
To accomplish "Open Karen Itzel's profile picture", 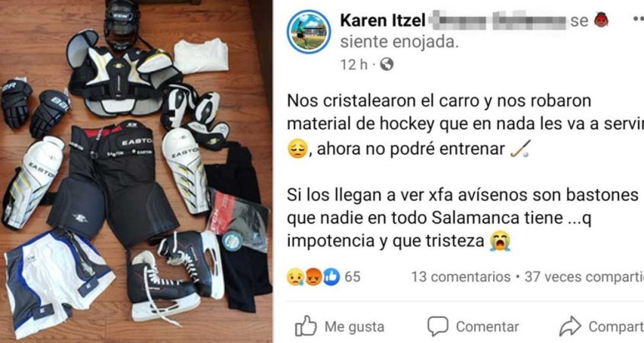I will pyautogui.click(x=309, y=31).
